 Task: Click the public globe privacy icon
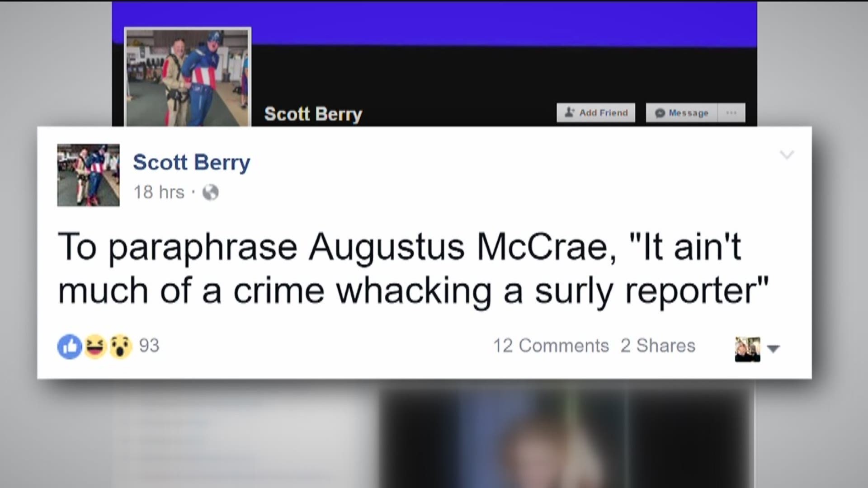210,192
